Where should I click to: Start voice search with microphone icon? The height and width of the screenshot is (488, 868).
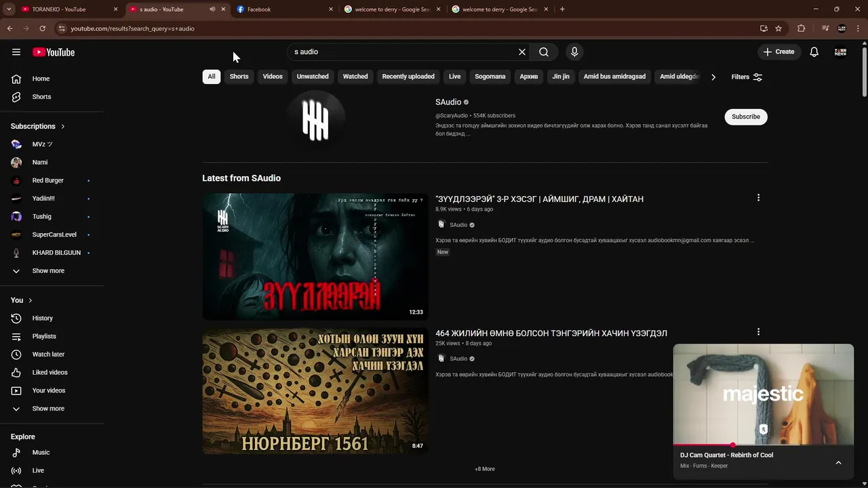pos(574,52)
